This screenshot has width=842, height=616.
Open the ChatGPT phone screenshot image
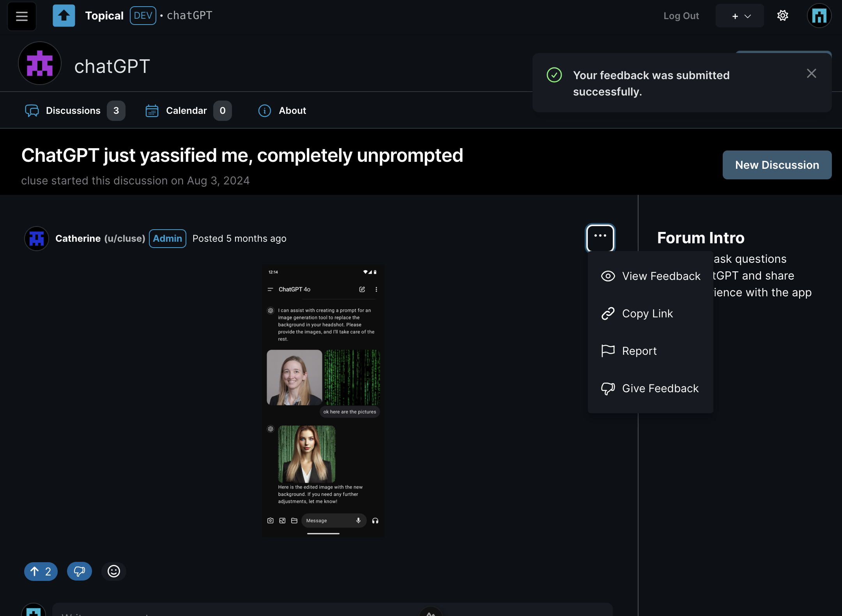pyautogui.click(x=323, y=401)
